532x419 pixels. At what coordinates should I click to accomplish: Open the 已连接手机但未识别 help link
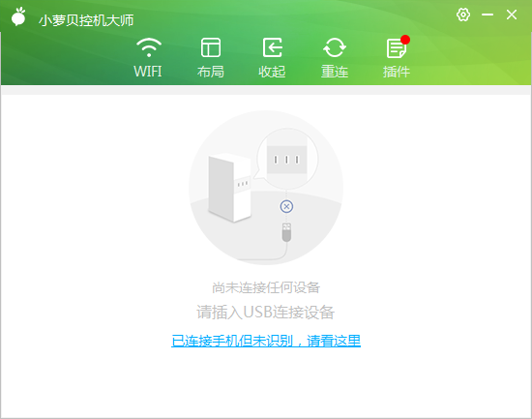(266, 341)
